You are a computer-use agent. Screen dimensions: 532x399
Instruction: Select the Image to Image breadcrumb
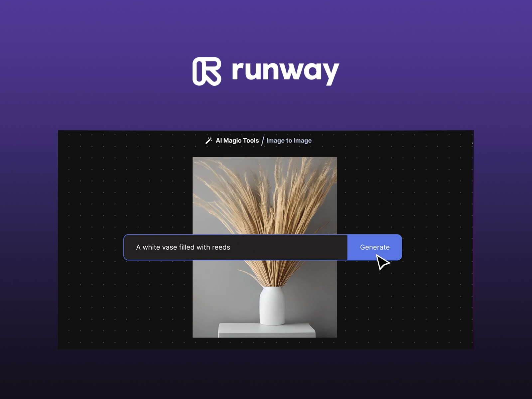(x=289, y=141)
